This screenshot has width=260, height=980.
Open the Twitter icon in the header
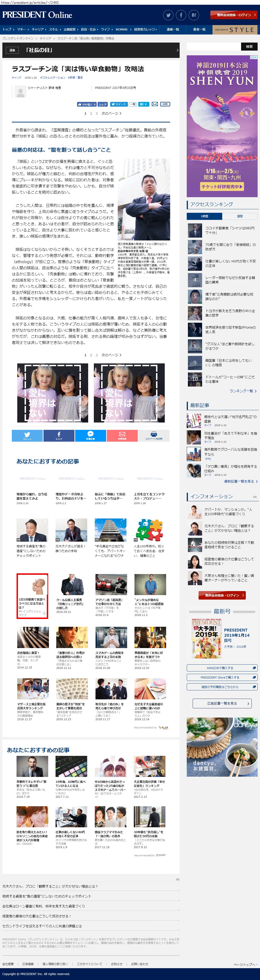pos(168,15)
